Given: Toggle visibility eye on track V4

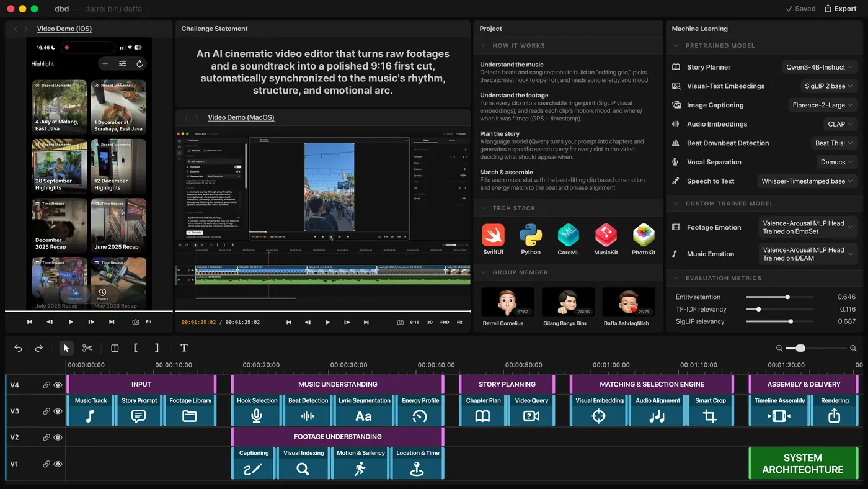Looking at the screenshot, I should click(x=58, y=385).
